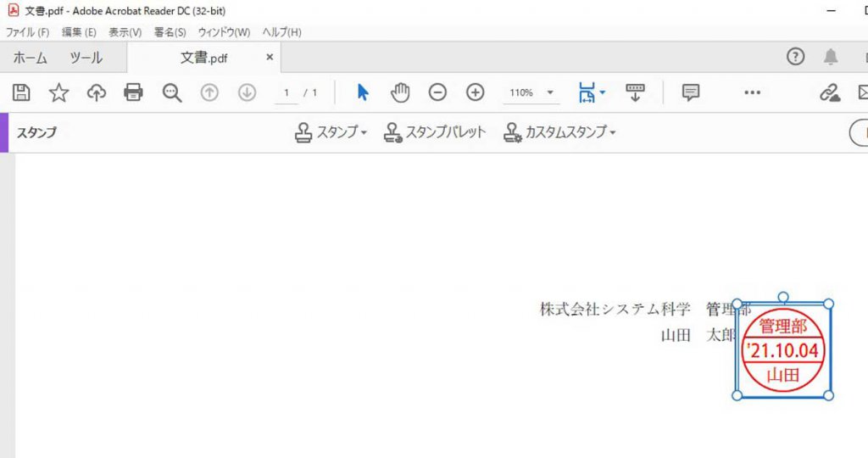Click the 株式会社システム科学 text in document
868x458 pixels.
pyautogui.click(x=615, y=309)
